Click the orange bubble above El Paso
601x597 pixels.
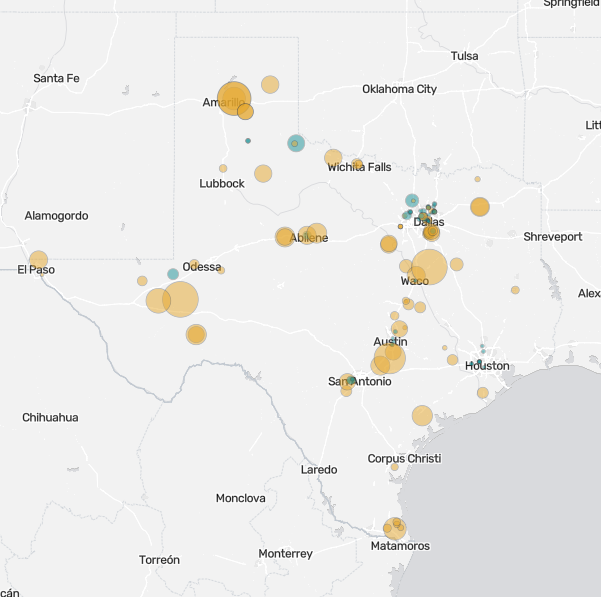[x=38, y=260]
